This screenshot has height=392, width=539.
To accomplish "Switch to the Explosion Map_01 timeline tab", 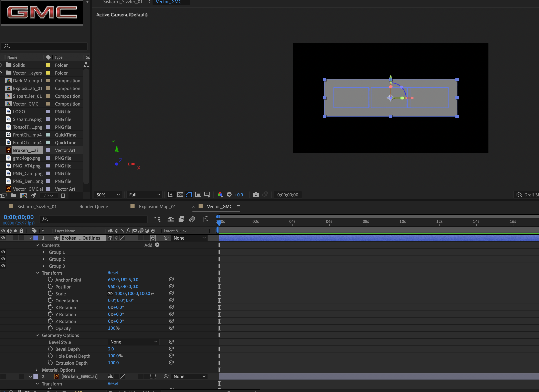I will click(157, 206).
